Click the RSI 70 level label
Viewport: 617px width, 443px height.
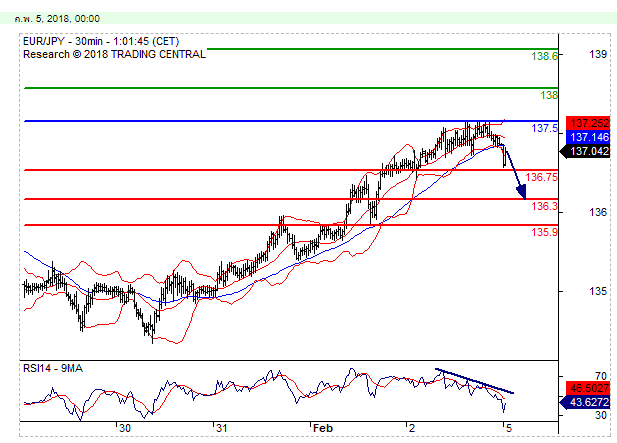[601, 376]
